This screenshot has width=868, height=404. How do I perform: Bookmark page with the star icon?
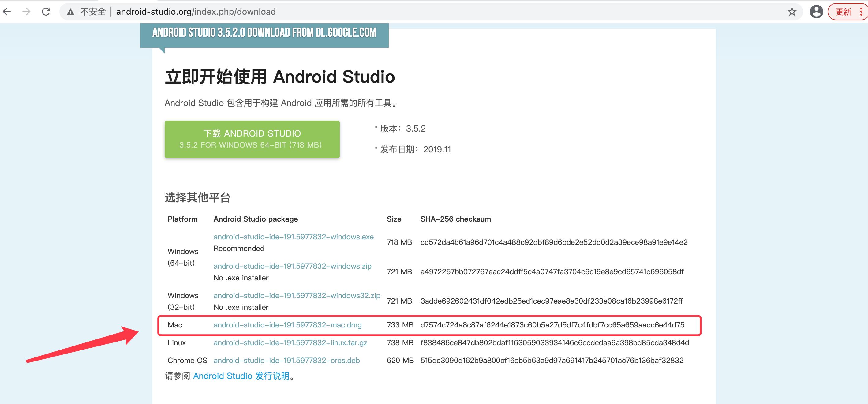click(792, 12)
